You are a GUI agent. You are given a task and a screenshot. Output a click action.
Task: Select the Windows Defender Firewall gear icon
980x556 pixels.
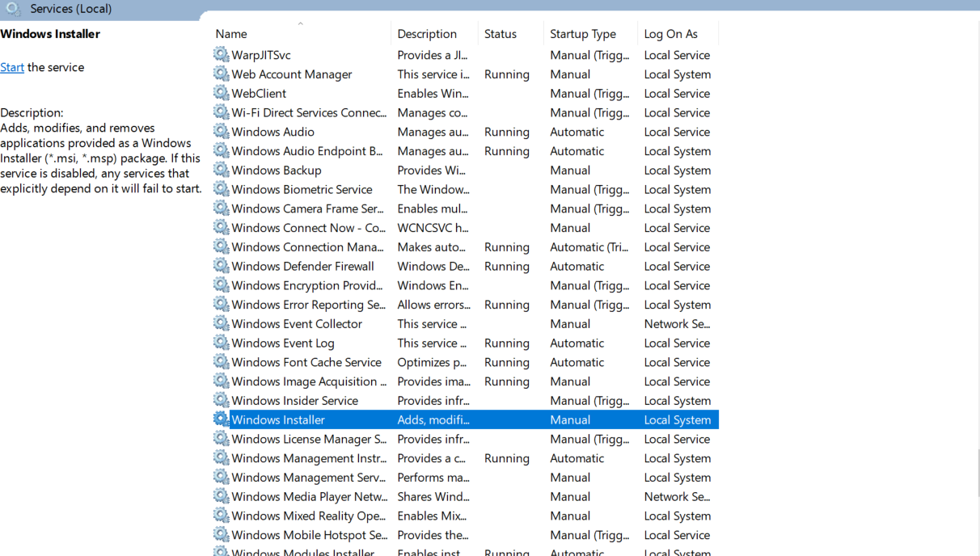(x=221, y=267)
